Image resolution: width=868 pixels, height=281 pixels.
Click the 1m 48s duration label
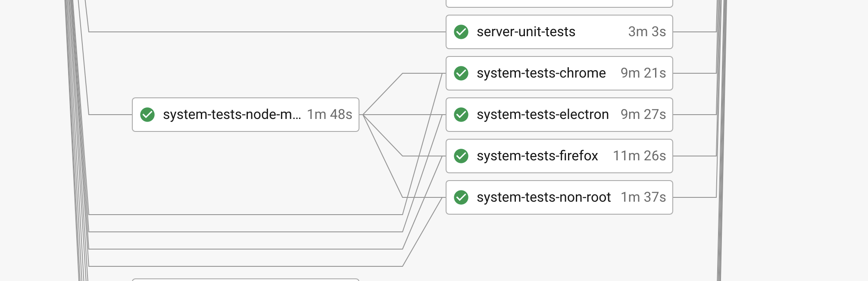click(x=329, y=115)
